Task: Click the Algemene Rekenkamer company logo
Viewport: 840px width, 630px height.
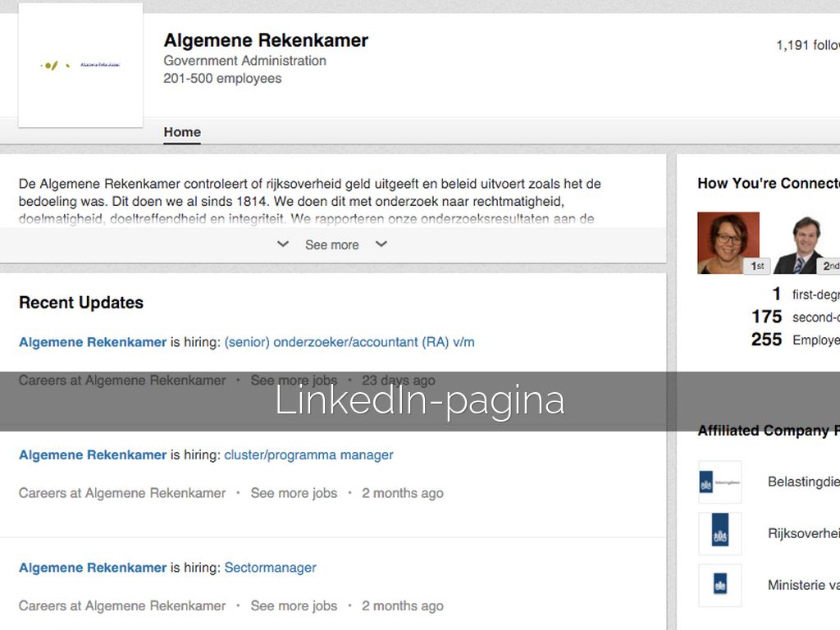Action: pos(80,65)
